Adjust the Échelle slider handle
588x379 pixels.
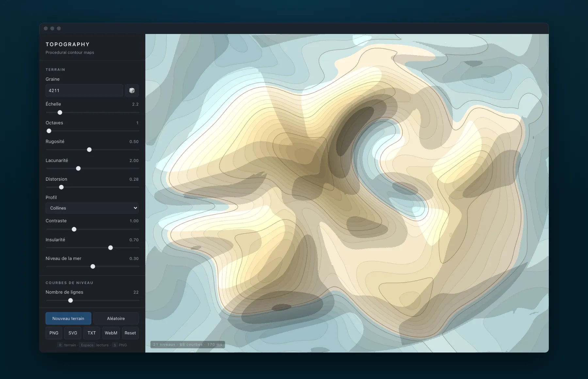[60, 112]
